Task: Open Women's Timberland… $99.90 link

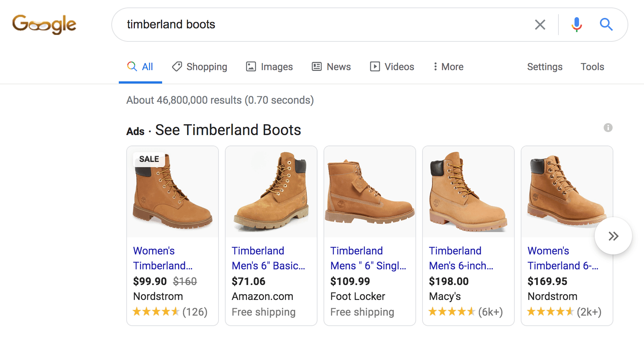Action: [x=163, y=258]
